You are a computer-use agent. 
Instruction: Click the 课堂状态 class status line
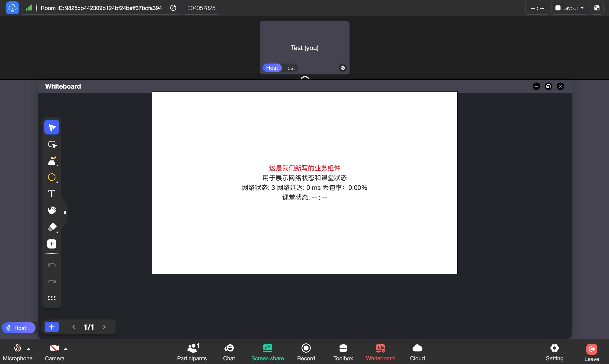pyautogui.click(x=304, y=198)
